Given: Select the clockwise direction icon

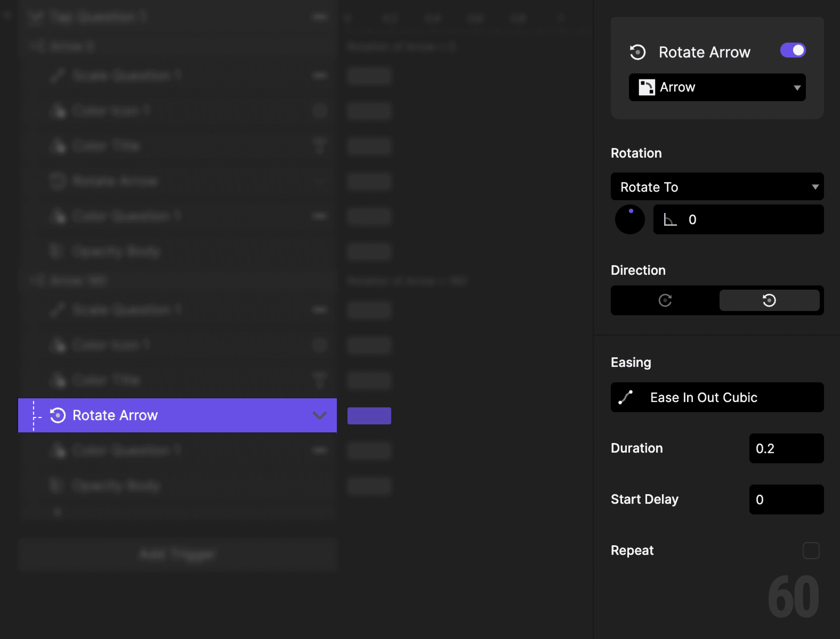Looking at the screenshot, I should point(665,300).
